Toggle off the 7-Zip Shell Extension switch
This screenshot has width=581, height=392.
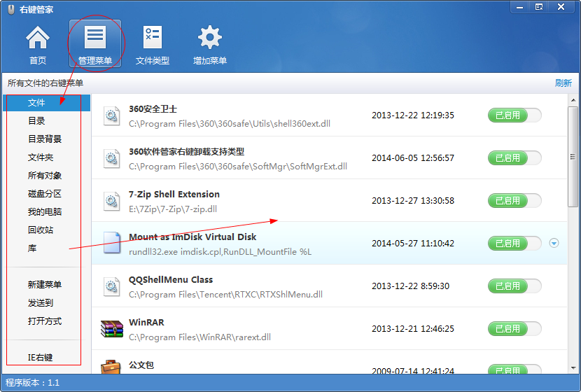point(514,201)
